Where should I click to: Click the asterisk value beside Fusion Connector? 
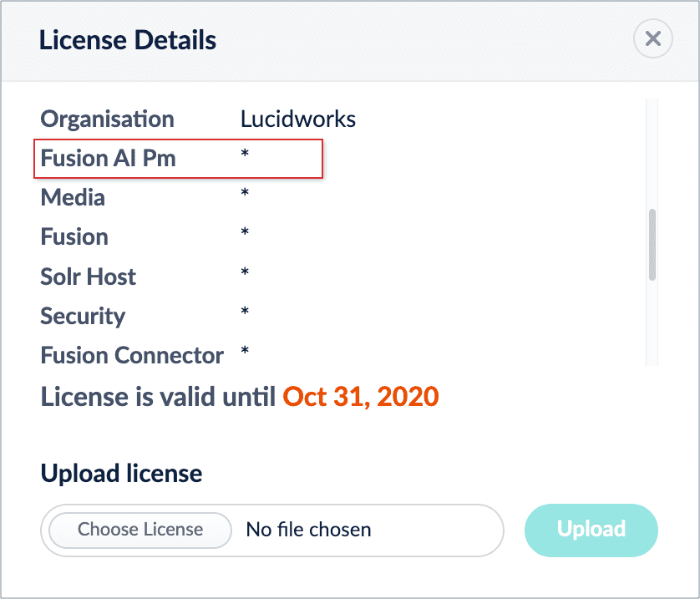coord(245,350)
